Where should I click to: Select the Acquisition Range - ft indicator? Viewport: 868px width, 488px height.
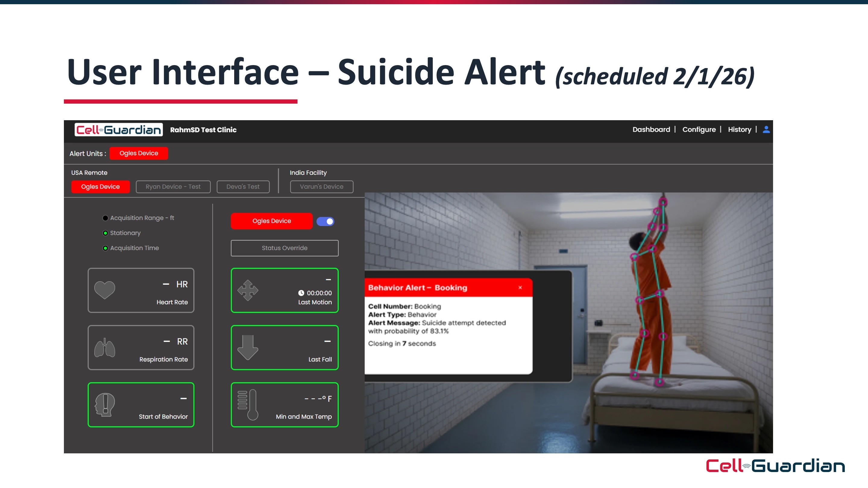tap(105, 218)
